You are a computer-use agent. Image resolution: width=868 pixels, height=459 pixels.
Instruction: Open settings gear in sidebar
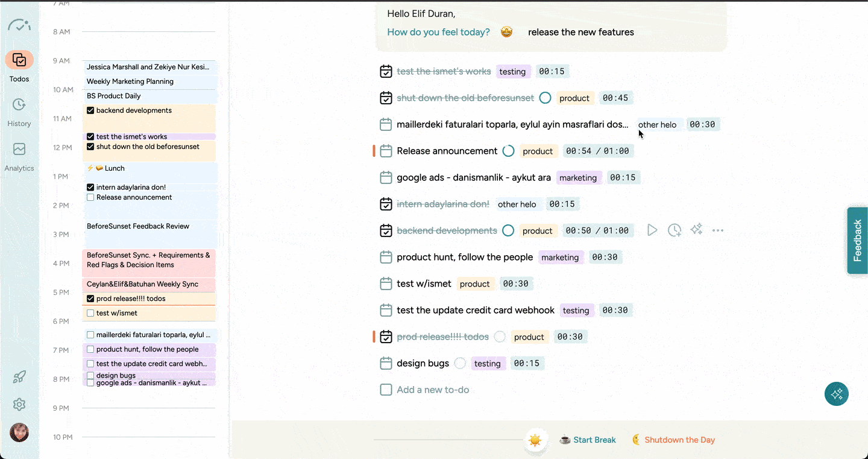coord(19,405)
